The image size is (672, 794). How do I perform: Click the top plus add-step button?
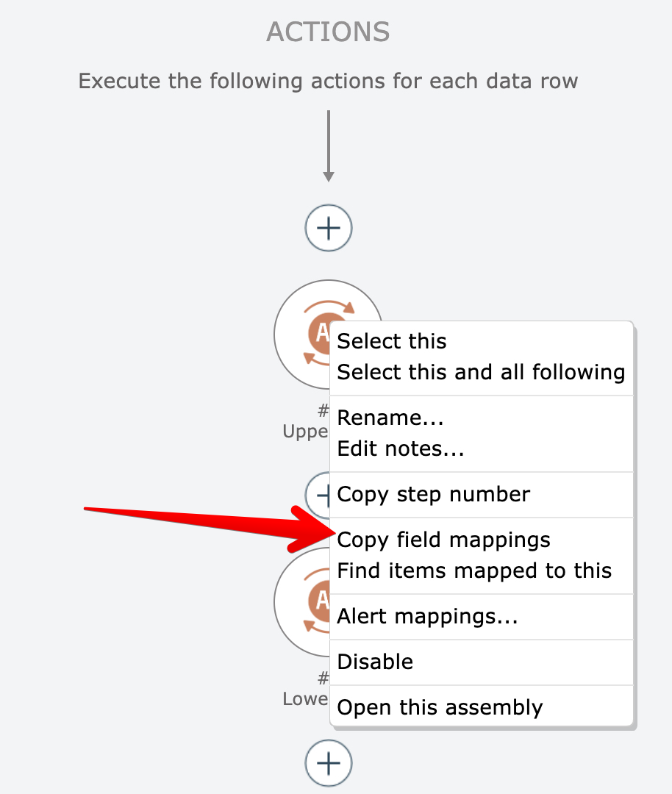[x=329, y=229]
